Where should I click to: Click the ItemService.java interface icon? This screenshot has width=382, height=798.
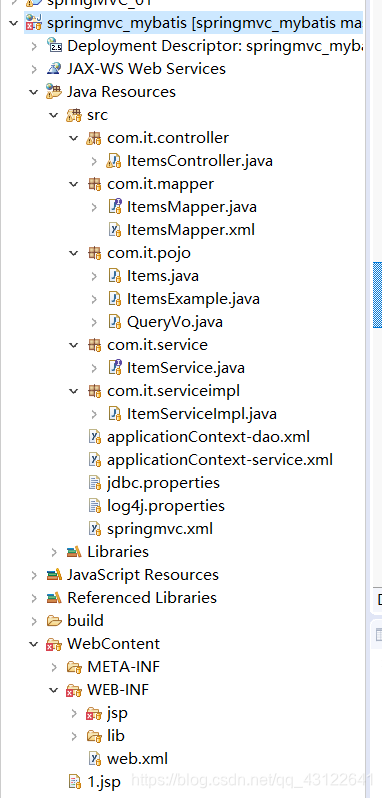click(115, 367)
